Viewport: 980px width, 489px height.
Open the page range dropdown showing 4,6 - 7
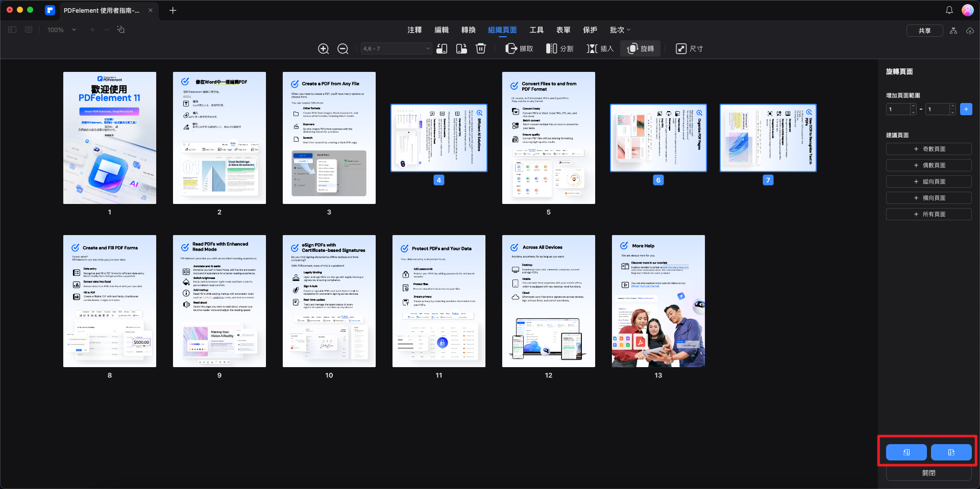tap(397, 48)
